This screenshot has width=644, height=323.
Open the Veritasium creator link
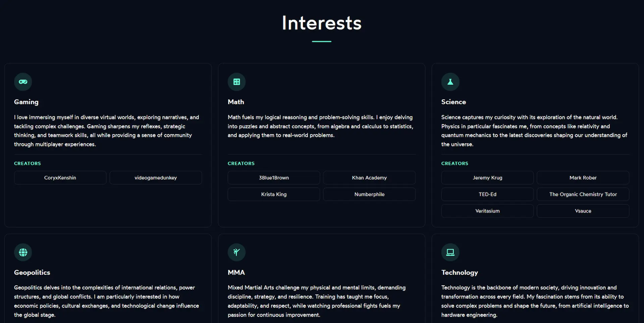click(x=487, y=211)
